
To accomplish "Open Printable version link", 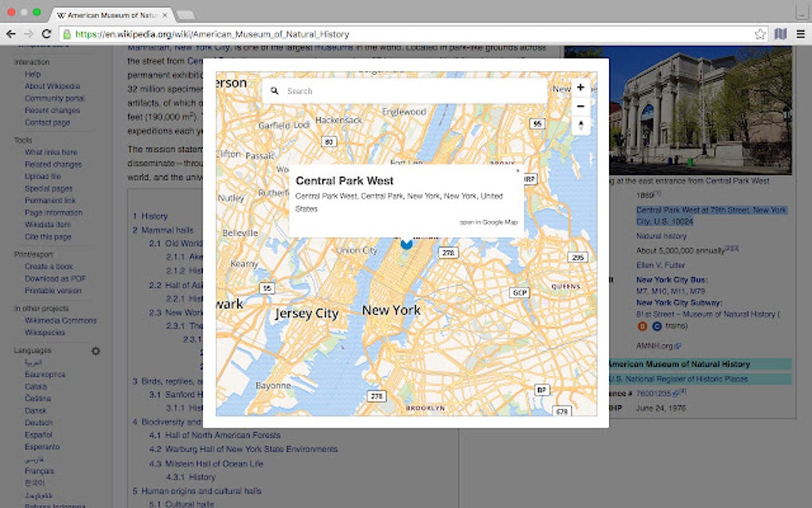I will click(53, 291).
